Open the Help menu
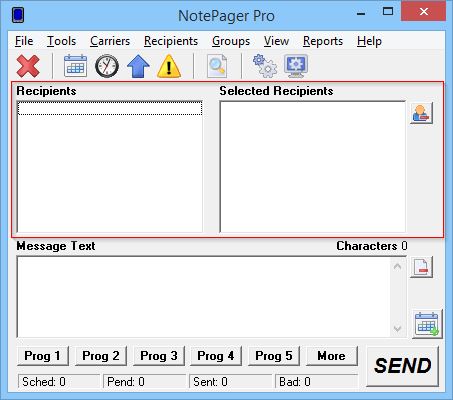This screenshot has height=400, width=453. [369, 41]
